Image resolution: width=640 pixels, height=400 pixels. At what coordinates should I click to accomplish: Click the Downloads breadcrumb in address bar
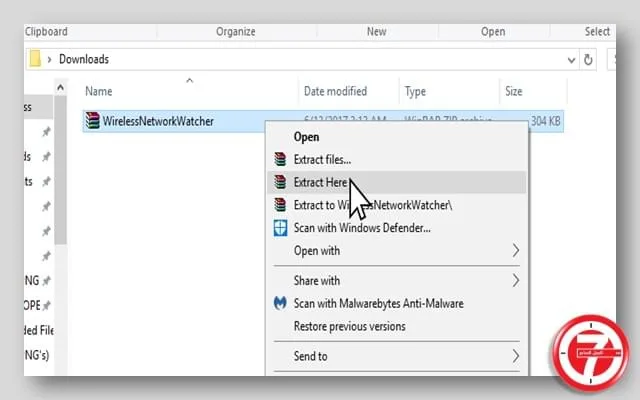point(84,59)
